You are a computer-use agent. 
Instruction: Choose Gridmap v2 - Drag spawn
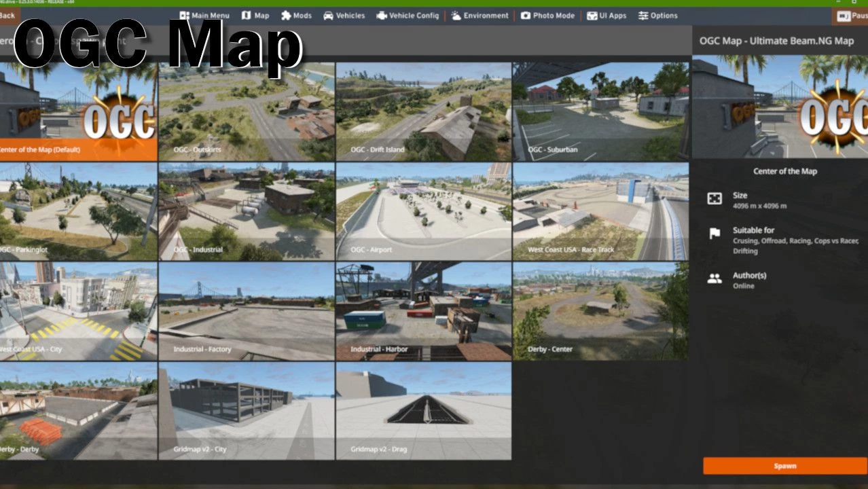tap(423, 411)
